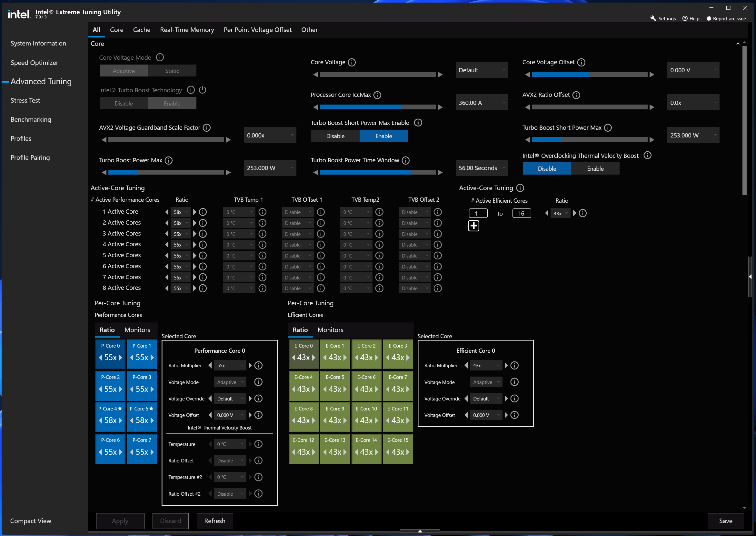756x536 pixels.
Task: Show info for Efficient Core 0 Voltage Offset
Action: (514, 415)
